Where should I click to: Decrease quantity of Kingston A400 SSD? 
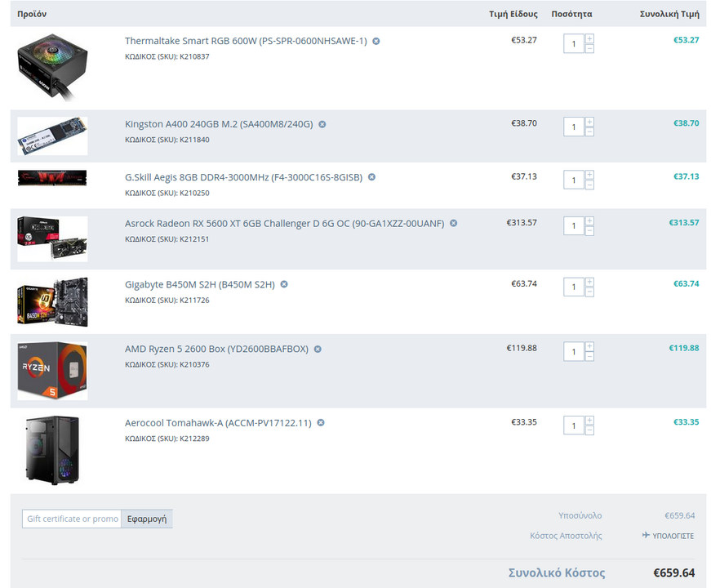589,132
